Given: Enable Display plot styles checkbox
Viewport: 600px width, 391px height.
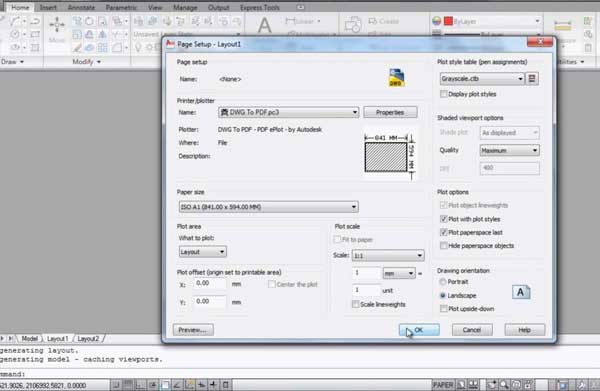Looking at the screenshot, I should click(x=443, y=94).
